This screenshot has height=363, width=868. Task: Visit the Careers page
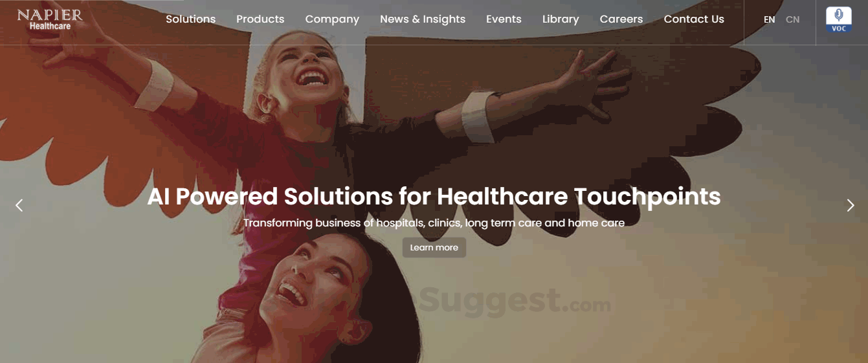[621, 19]
